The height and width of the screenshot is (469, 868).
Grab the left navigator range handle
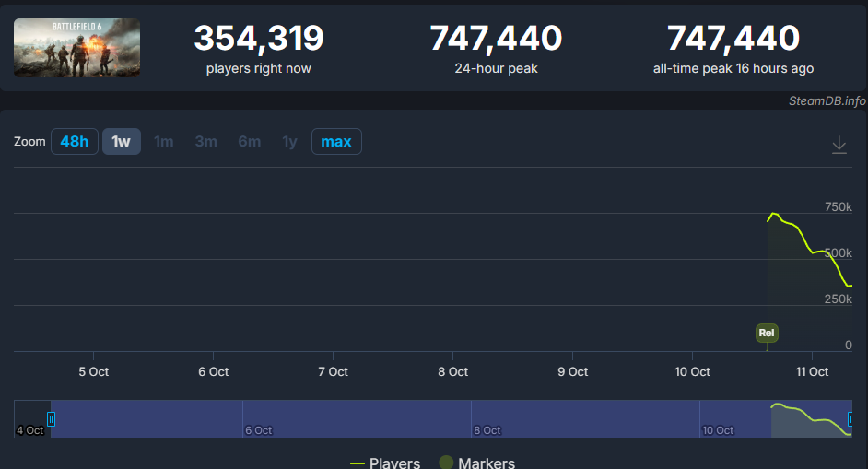click(x=51, y=419)
